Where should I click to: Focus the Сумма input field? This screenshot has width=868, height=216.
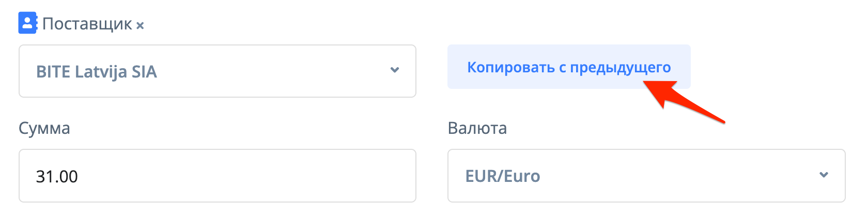pyautogui.click(x=217, y=176)
